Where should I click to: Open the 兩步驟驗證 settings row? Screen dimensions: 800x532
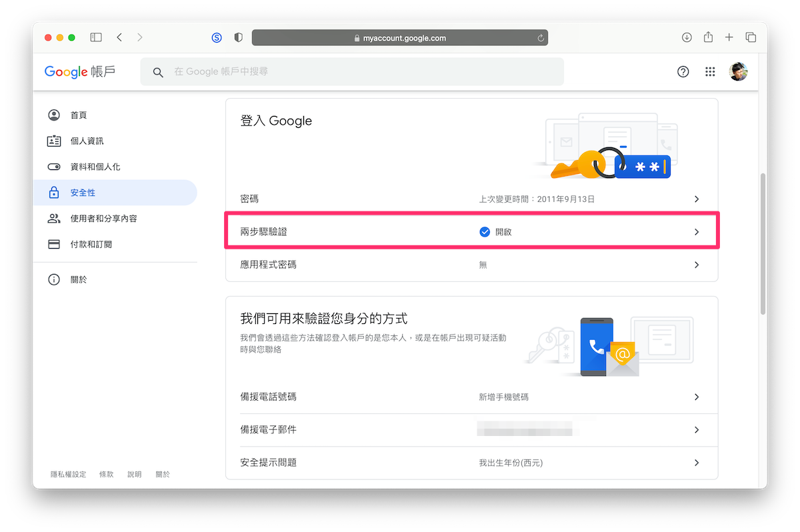[472, 232]
